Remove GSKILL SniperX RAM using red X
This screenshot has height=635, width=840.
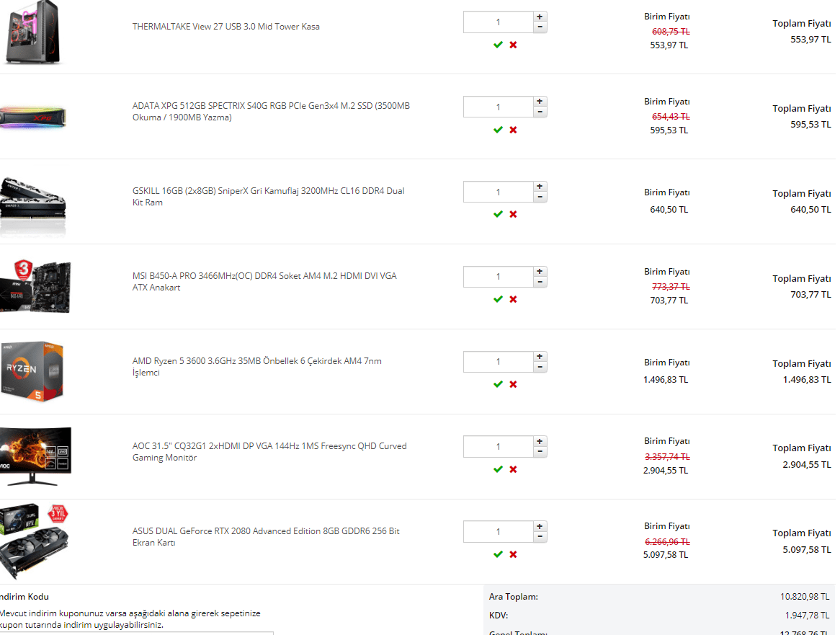coord(513,214)
